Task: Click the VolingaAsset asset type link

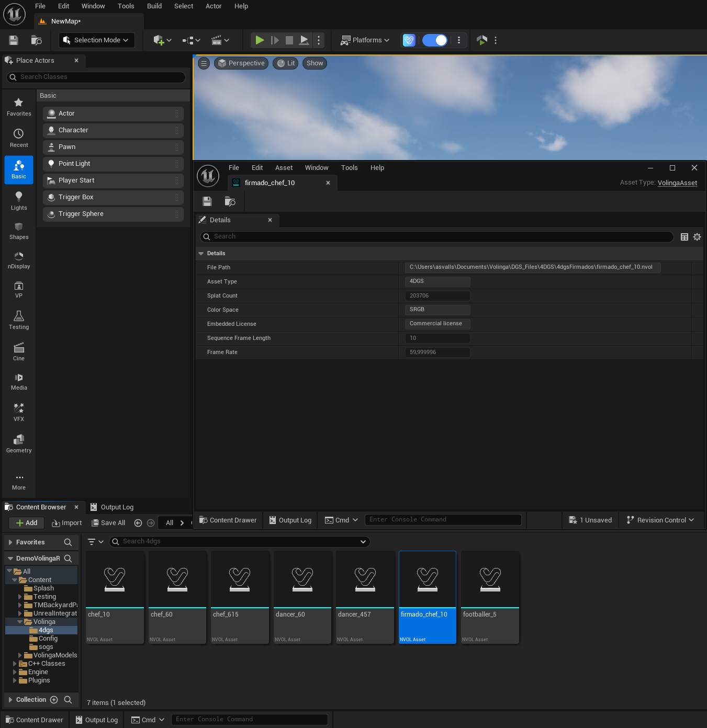Action: pyautogui.click(x=677, y=183)
